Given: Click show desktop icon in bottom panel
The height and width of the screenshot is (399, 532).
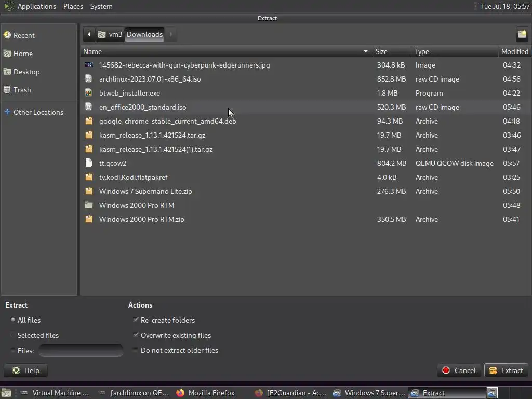Looking at the screenshot, I should 6,393.
